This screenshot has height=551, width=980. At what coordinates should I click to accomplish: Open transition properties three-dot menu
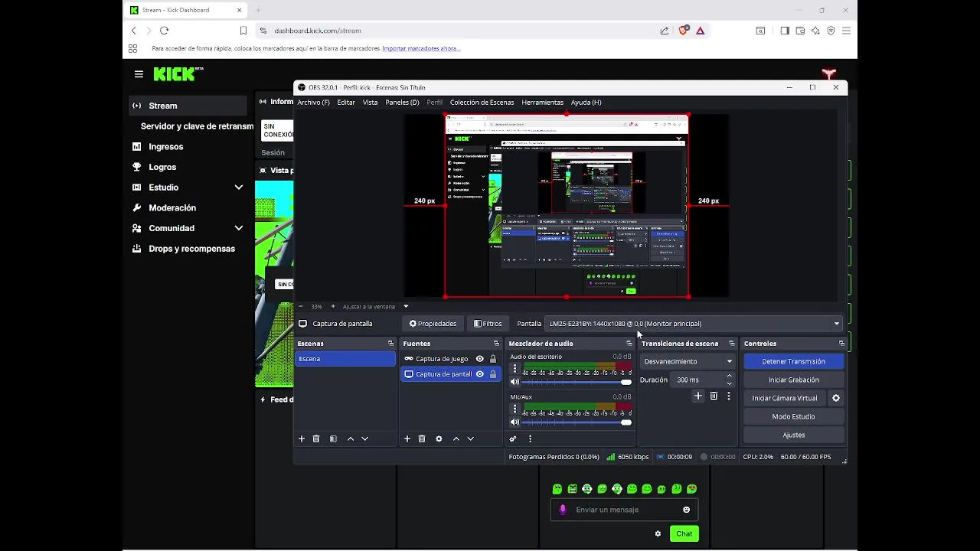click(729, 396)
